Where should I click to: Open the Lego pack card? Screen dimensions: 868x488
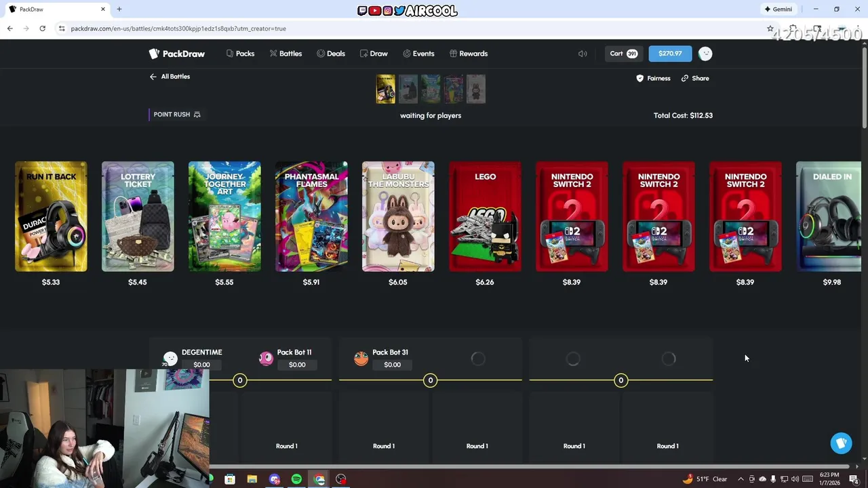click(x=485, y=216)
